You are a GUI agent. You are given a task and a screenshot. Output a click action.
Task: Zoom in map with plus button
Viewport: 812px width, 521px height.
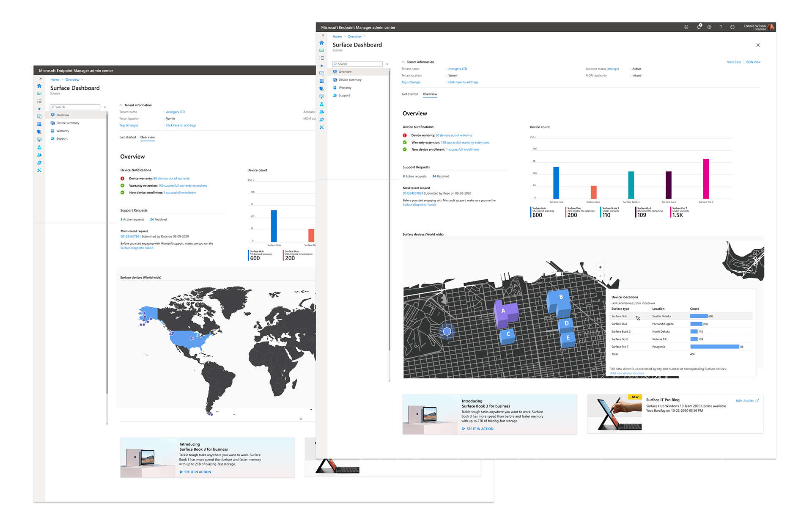tap(600, 267)
